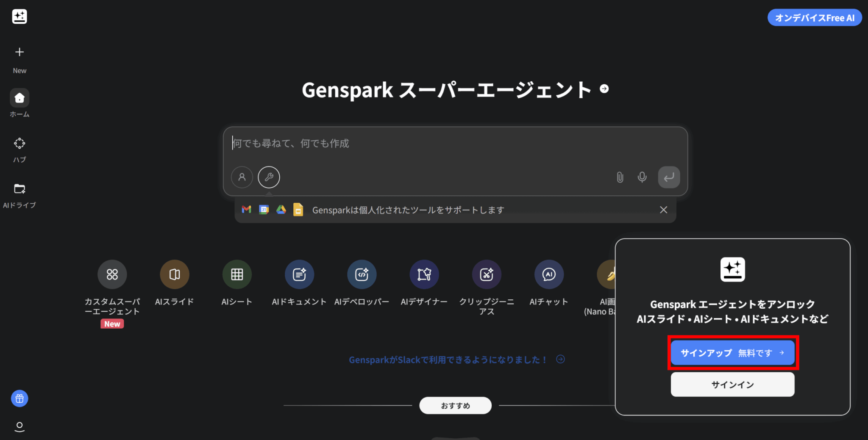Screen dimensions: 868x440
Task: Click the サインアップ 無料です button
Action: (x=732, y=352)
